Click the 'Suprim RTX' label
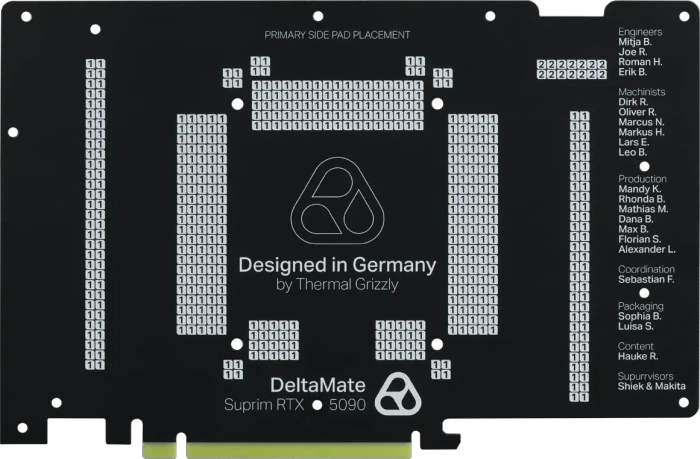This screenshot has height=459, width=700. [264, 405]
